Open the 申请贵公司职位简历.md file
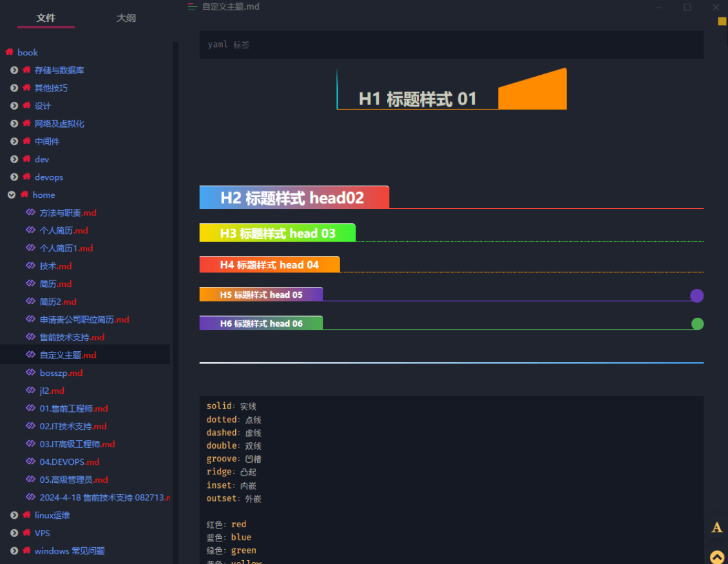The height and width of the screenshot is (564, 728). click(x=84, y=320)
